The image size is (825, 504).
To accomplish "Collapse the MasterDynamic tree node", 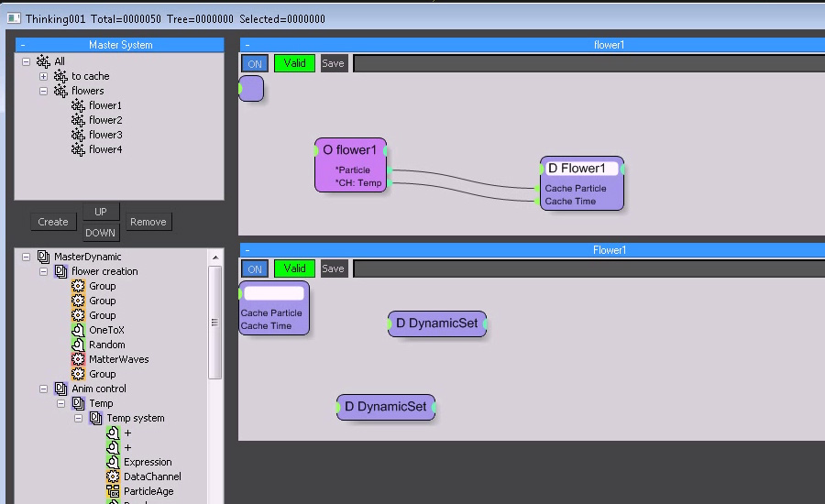I will click(x=26, y=257).
